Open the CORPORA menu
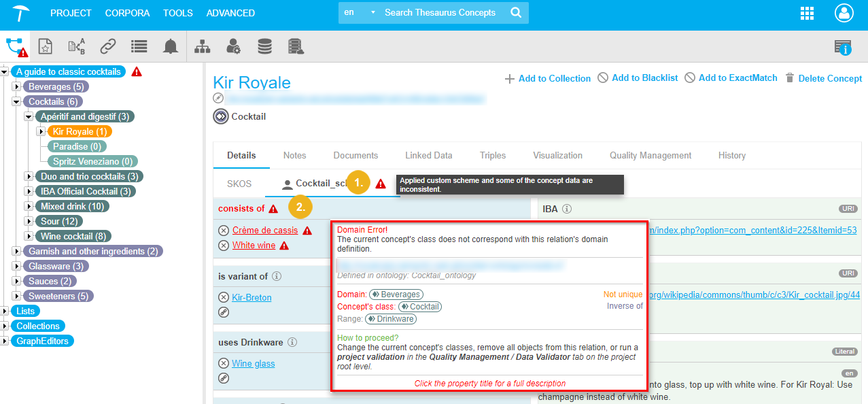 pyautogui.click(x=127, y=13)
